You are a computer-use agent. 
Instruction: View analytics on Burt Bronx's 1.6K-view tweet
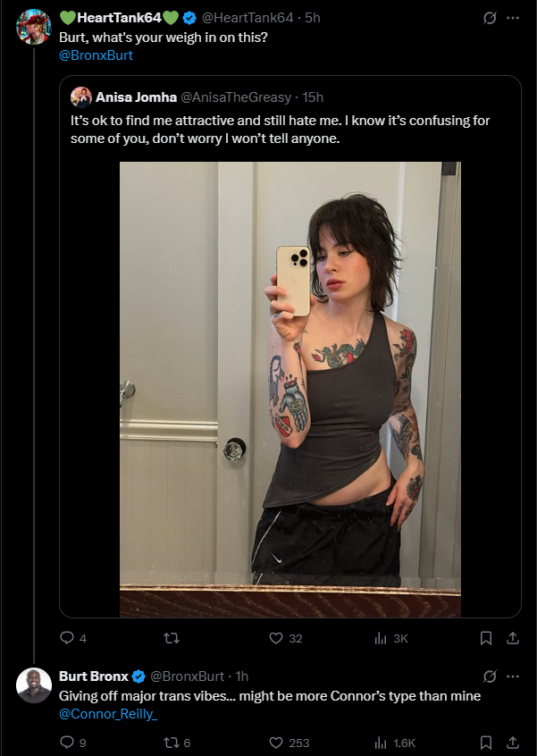click(x=381, y=743)
